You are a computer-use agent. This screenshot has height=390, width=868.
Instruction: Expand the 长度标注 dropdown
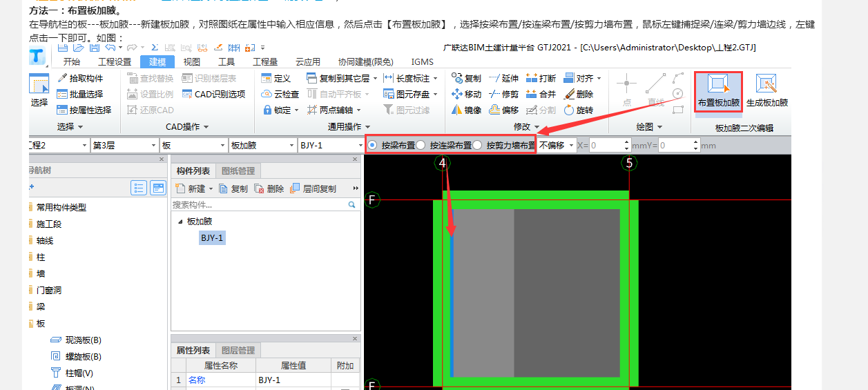click(x=436, y=79)
